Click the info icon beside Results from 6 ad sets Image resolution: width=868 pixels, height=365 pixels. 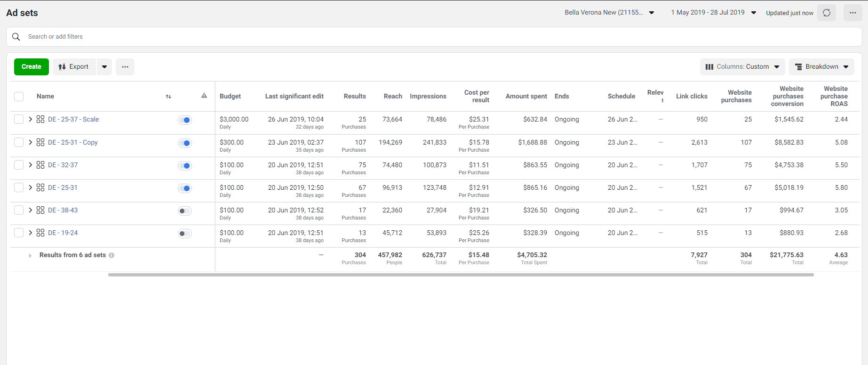pyautogui.click(x=111, y=255)
